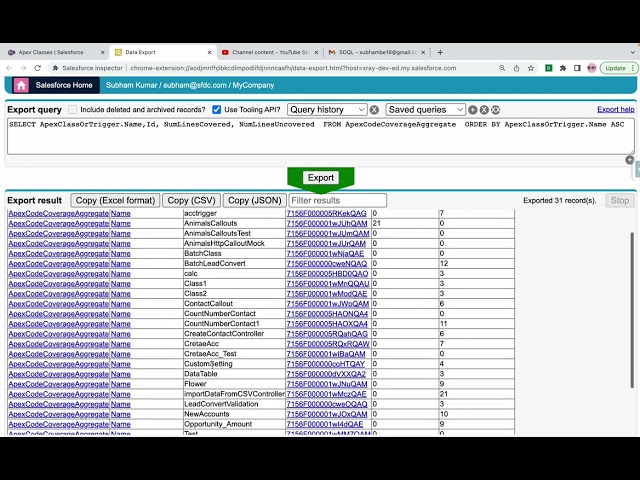The image size is (640, 480).
Task: Switch to Channel content YouTube Studio tab
Action: coord(269,52)
